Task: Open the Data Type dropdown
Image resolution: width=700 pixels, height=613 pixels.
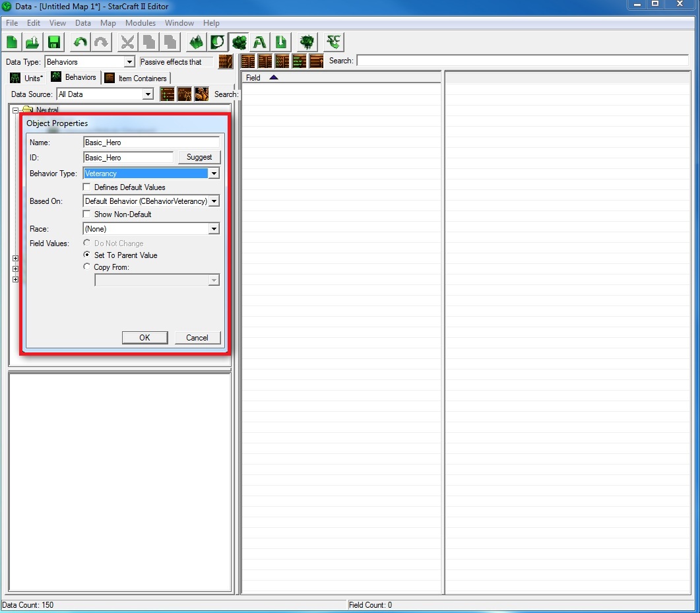Action: click(x=129, y=62)
